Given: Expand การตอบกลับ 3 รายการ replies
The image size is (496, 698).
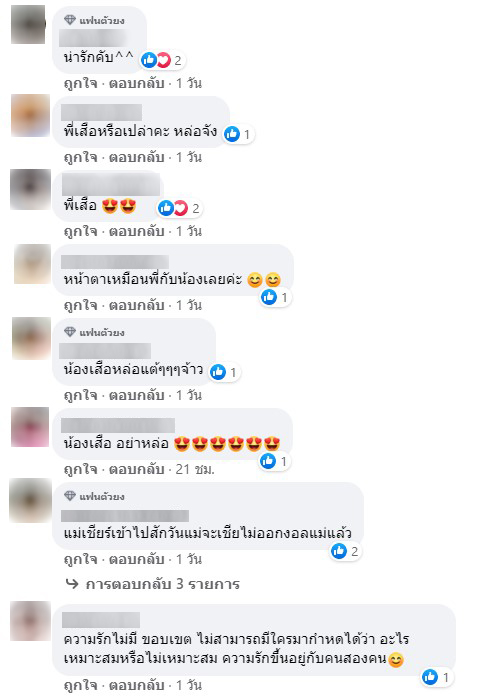Looking at the screenshot, I should click(x=153, y=584).
